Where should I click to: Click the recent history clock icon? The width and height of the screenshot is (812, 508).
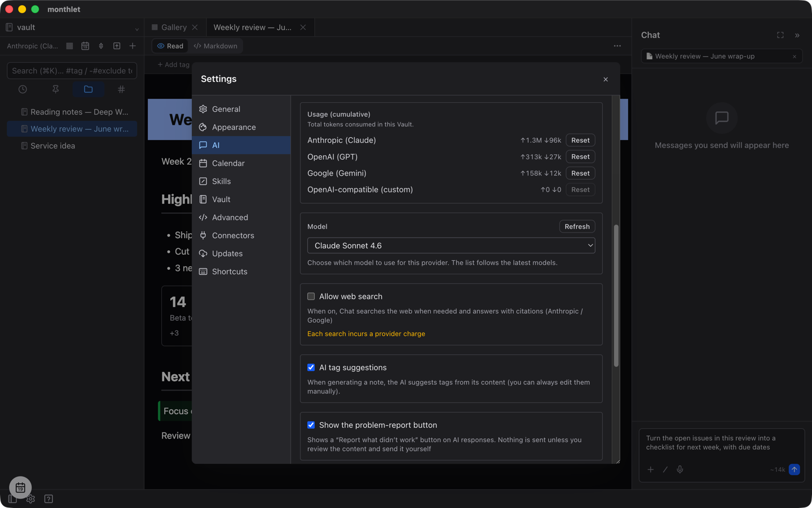point(23,89)
